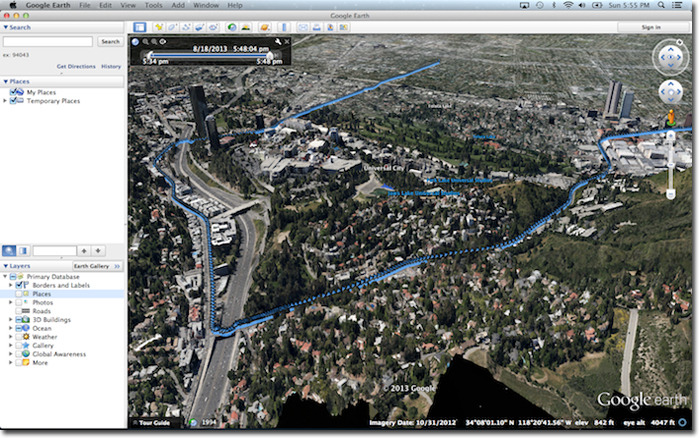Open the File menu
The image size is (700, 438).
[84, 5]
